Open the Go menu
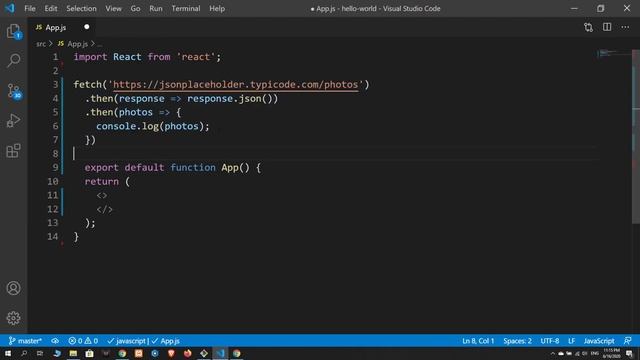 click(135, 8)
